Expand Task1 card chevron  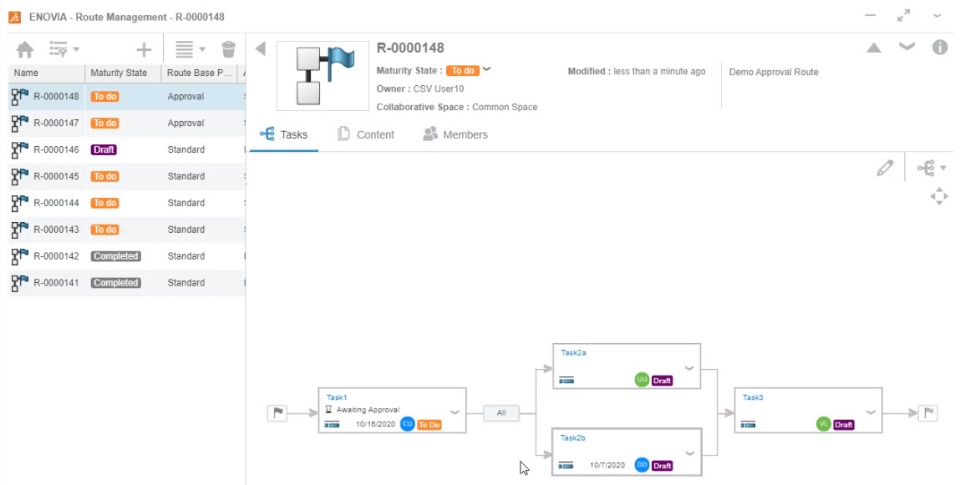(x=455, y=412)
